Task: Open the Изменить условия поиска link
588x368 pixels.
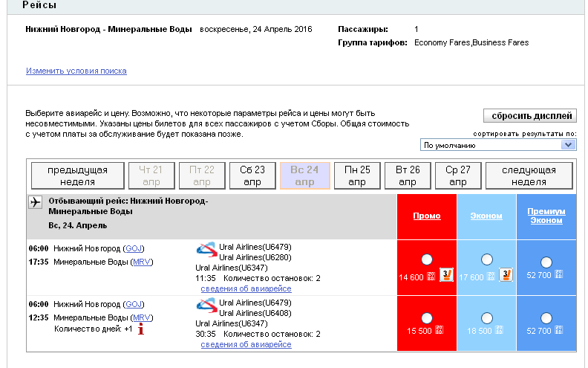Action: coord(76,71)
